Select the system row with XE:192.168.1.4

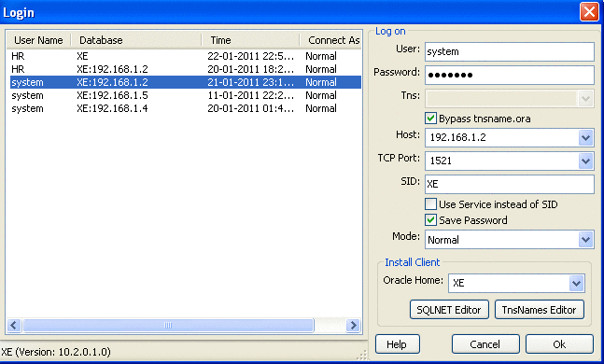pos(185,108)
